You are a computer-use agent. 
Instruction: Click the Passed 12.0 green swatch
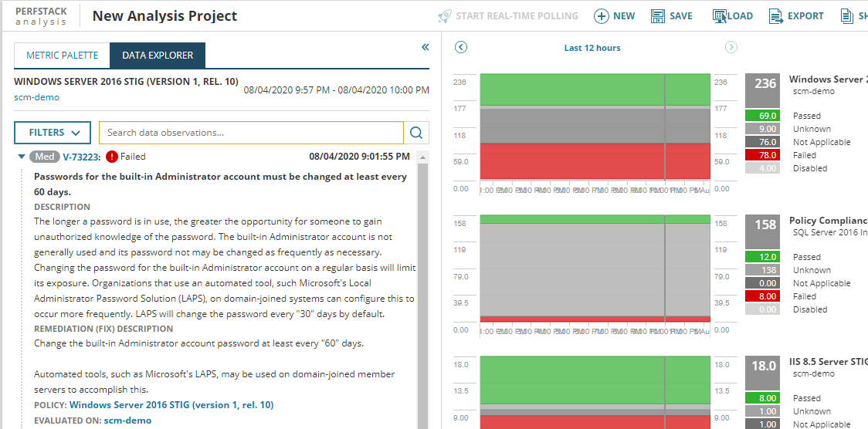coord(762,257)
